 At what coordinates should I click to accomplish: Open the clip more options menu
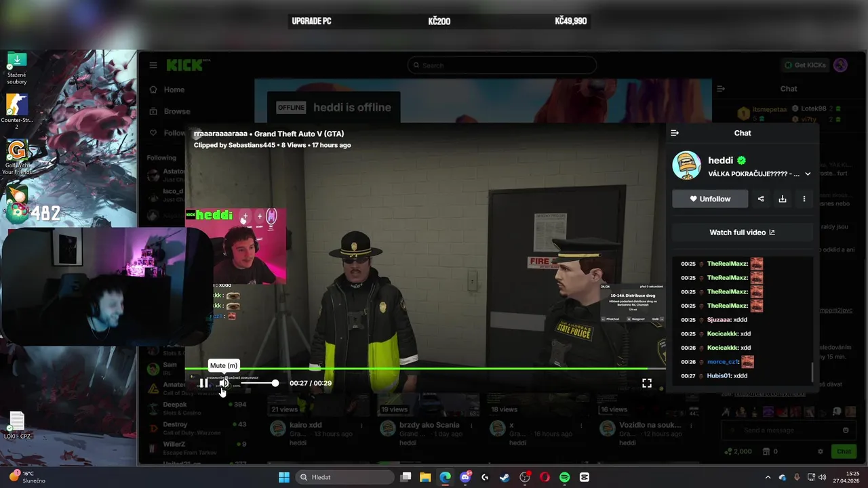coord(804,199)
